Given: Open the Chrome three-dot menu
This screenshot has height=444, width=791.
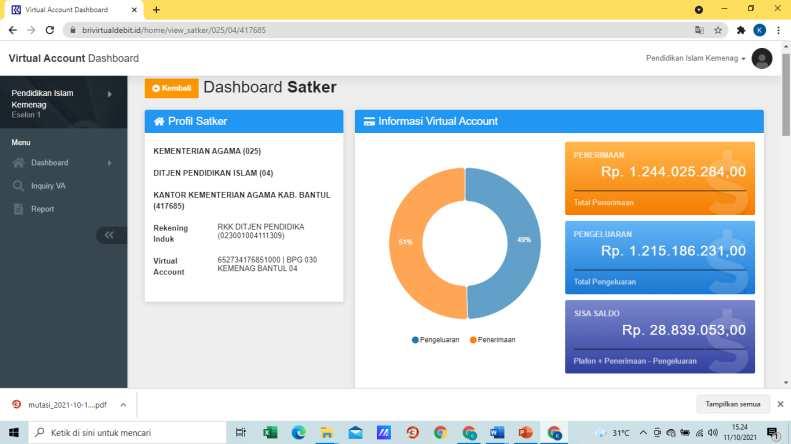Looking at the screenshot, I should [778, 30].
